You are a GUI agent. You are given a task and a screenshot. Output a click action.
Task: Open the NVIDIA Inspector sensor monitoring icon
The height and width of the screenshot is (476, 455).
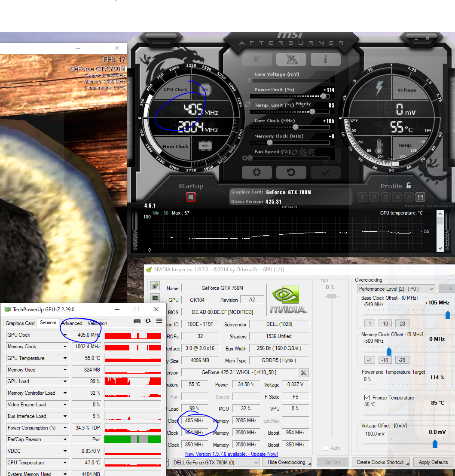(155, 298)
